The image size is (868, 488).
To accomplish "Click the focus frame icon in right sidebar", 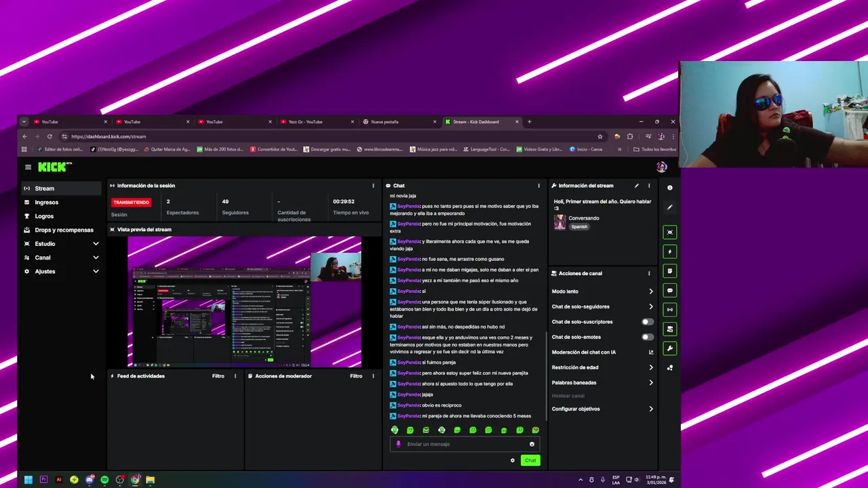I will (x=670, y=232).
